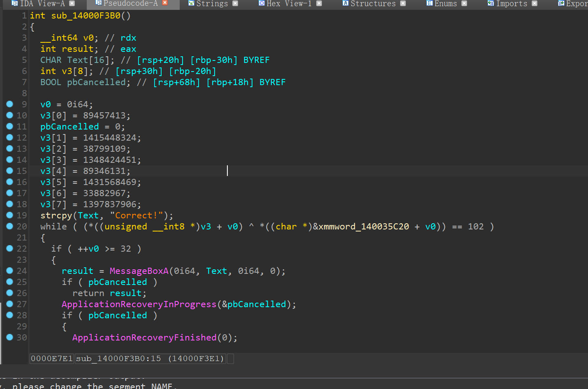Click the sub_14000F3B0 function name
The width and height of the screenshot is (588, 389).
[x=86, y=16]
